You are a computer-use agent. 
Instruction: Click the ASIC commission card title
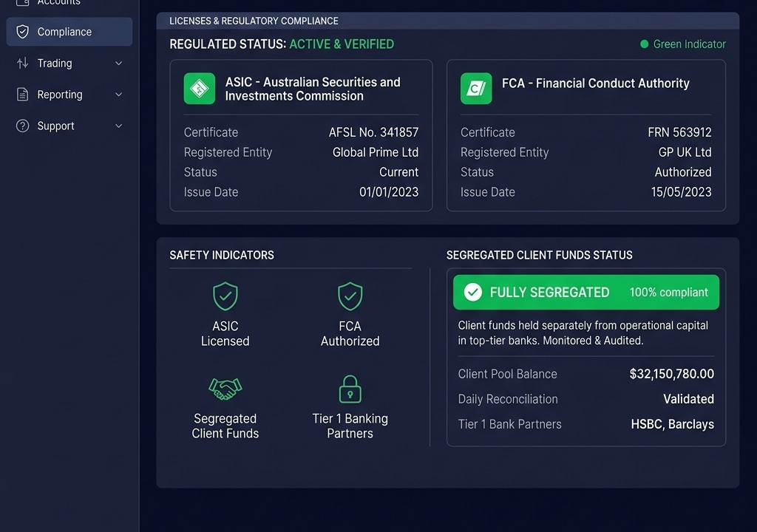point(313,89)
